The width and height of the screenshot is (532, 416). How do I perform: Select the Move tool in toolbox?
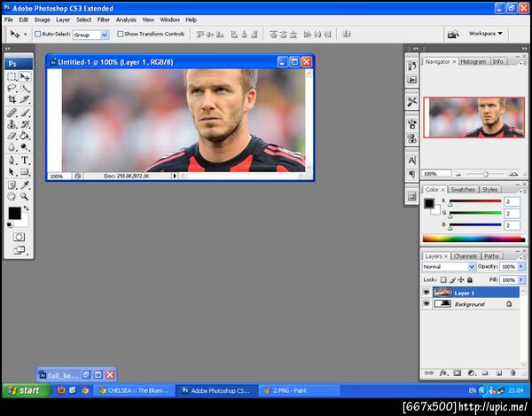(25, 77)
